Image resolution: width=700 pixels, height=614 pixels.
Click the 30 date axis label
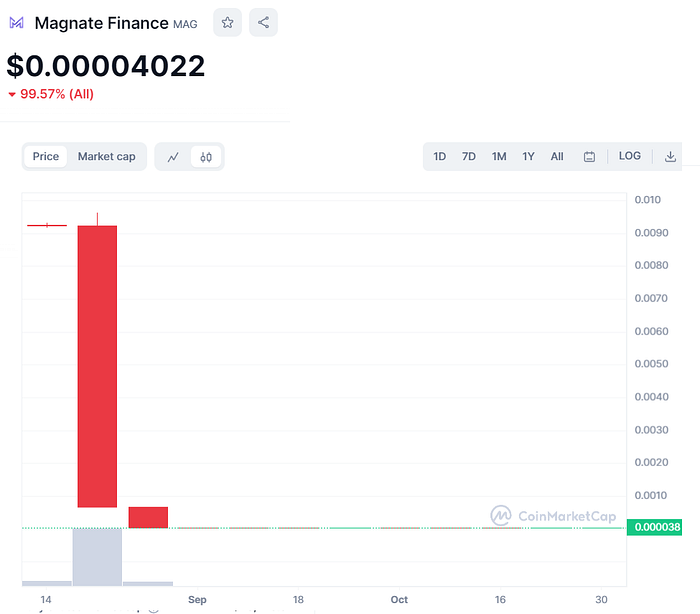click(x=601, y=600)
